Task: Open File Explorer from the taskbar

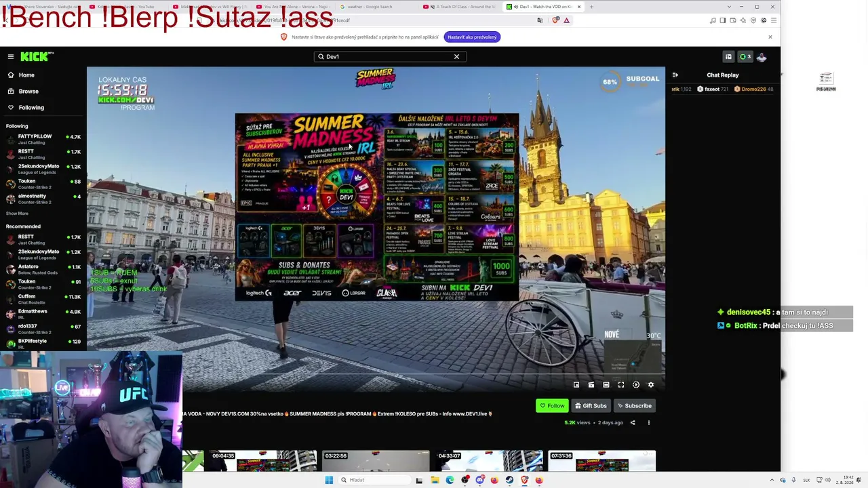Action: (x=435, y=480)
